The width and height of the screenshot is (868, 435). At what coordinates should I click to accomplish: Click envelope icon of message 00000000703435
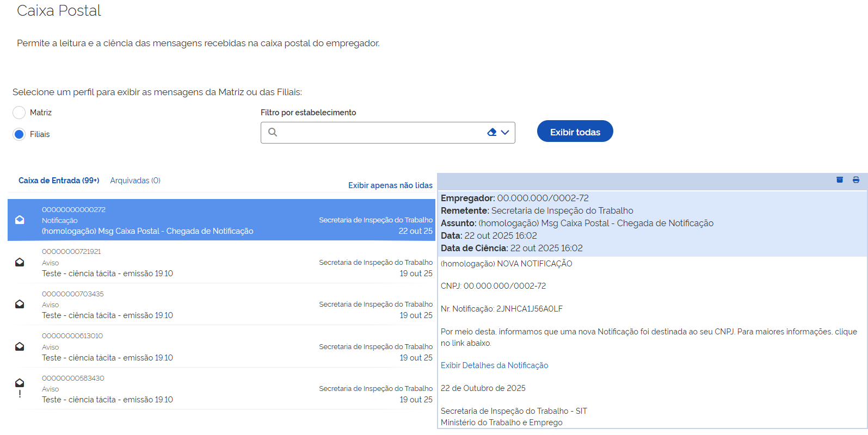tap(20, 304)
